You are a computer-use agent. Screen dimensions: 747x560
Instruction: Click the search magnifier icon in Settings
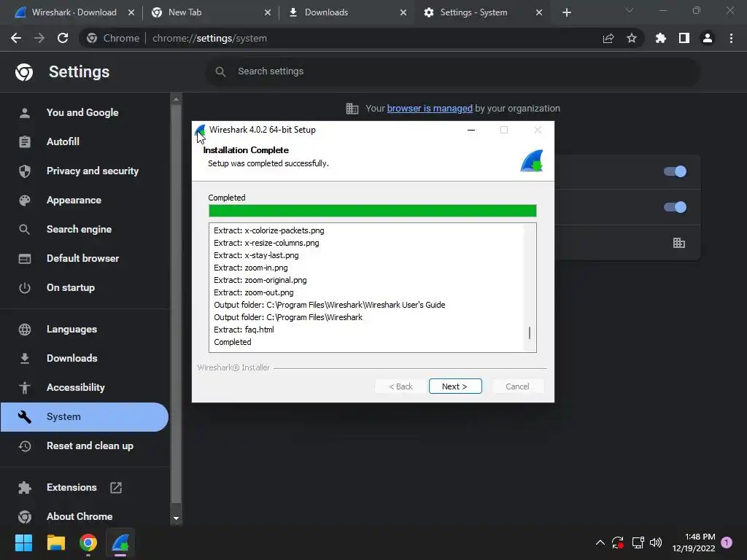220,71
